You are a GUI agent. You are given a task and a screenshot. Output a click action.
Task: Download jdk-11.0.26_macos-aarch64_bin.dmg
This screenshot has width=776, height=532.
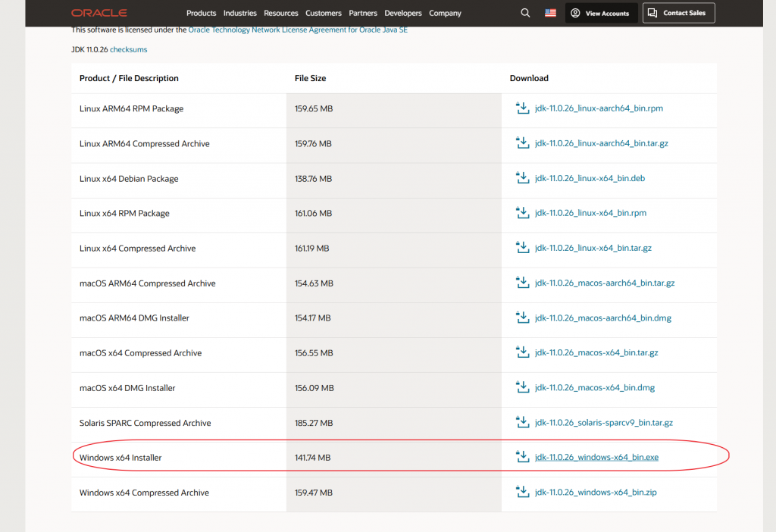(602, 318)
